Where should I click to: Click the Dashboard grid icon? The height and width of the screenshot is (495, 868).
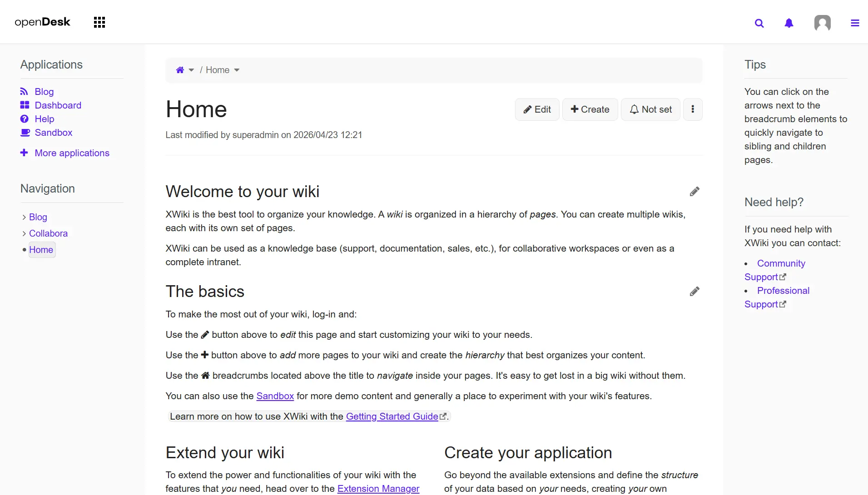pos(25,105)
